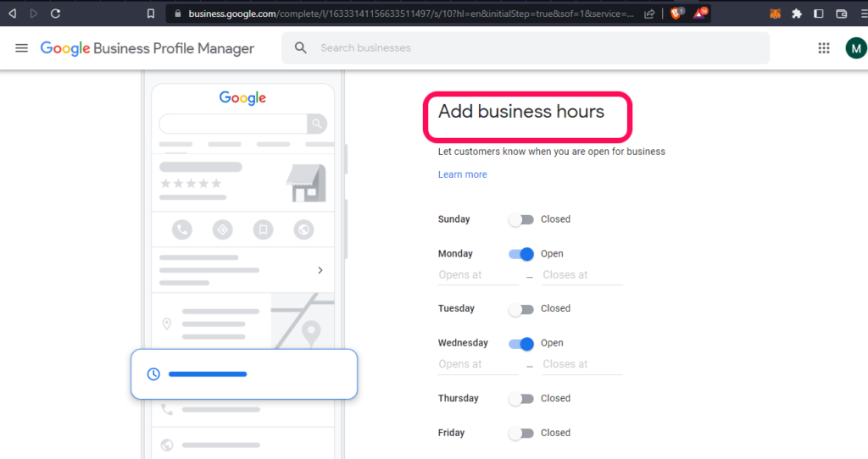The height and width of the screenshot is (459, 868).
Task: Turn on the Tuesday hours toggle
Action: click(x=521, y=309)
